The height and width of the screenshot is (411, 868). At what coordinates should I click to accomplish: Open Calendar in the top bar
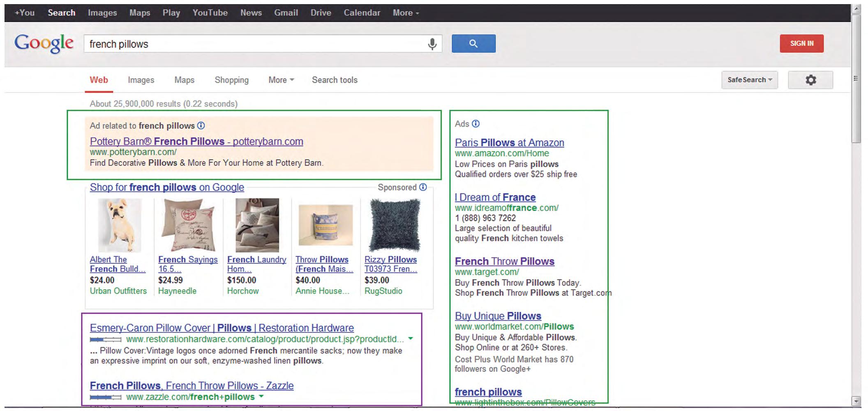tap(362, 13)
